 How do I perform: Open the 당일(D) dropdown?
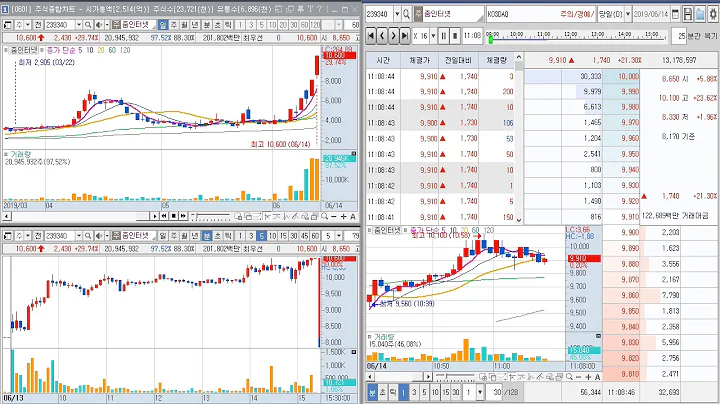click(x=628, y=14)
